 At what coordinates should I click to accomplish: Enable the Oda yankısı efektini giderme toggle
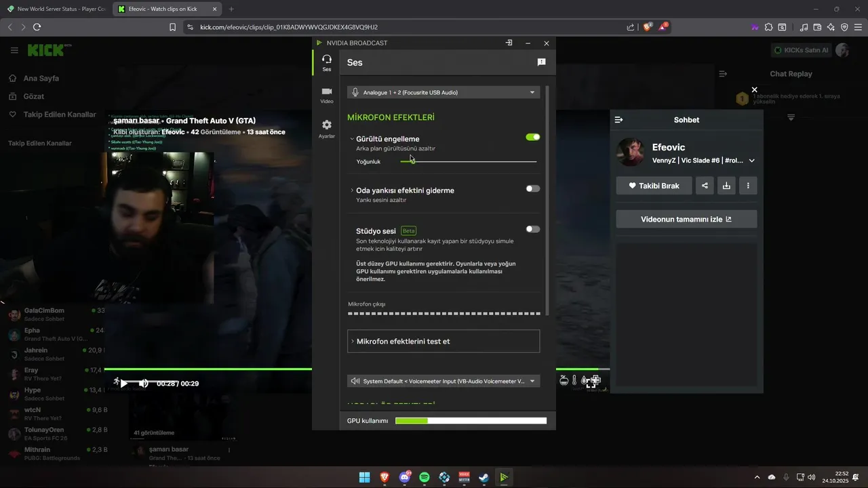[x=533, y=188]
